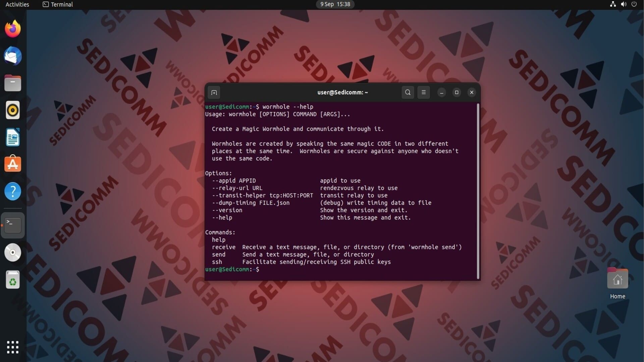Open the terminal search tool
The height and width of the screenshot is (362, 644).
point(408,93)
